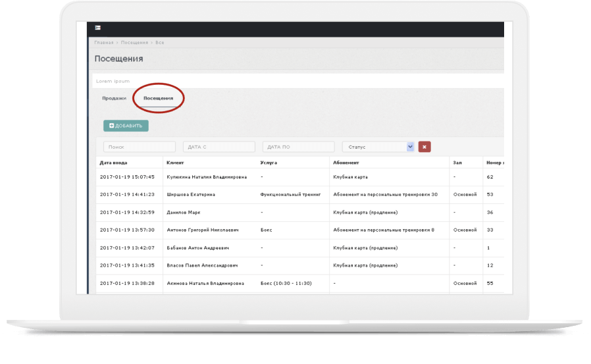Select client Акимова Наталья Владимировна

pos(205,283)
